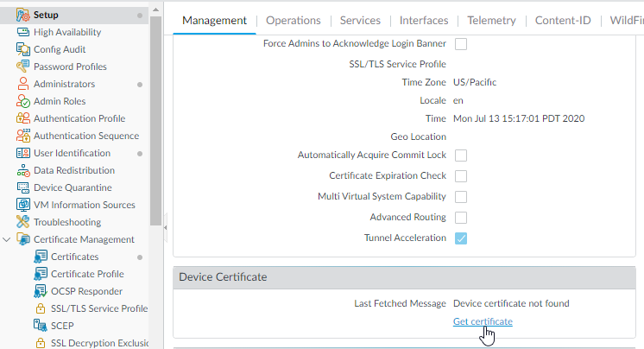Switch to the Operations tab
This screenshot has height=349, width=644.
coord(293,21)
